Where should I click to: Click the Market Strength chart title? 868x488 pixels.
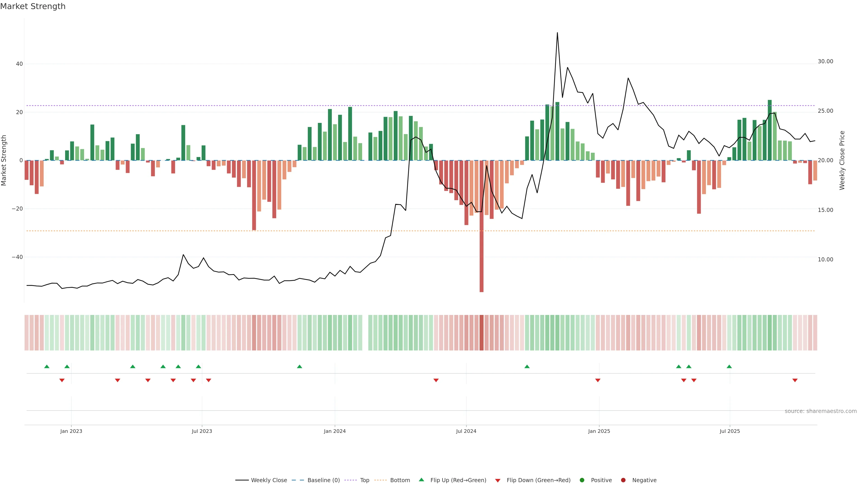point(33,6)
